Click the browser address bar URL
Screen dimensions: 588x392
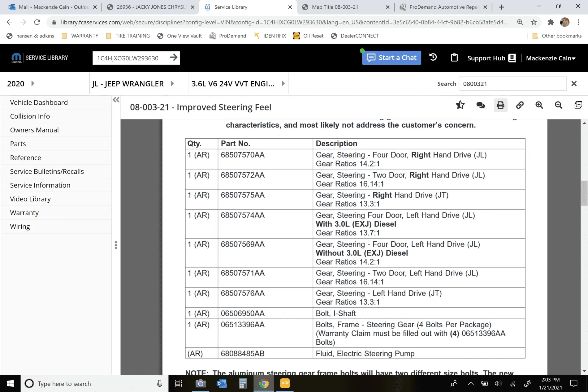(284, 22)
